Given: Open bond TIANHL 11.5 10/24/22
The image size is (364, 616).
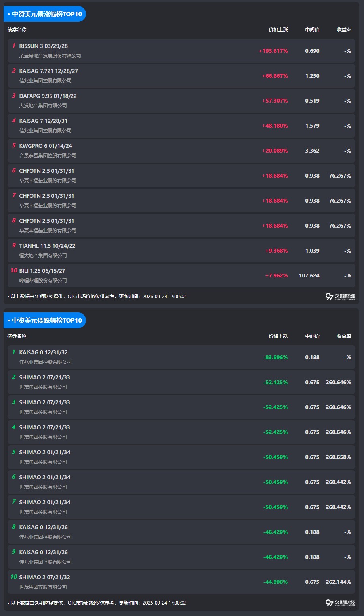Looking at the screenshot, I should click(x=47, y=246).
